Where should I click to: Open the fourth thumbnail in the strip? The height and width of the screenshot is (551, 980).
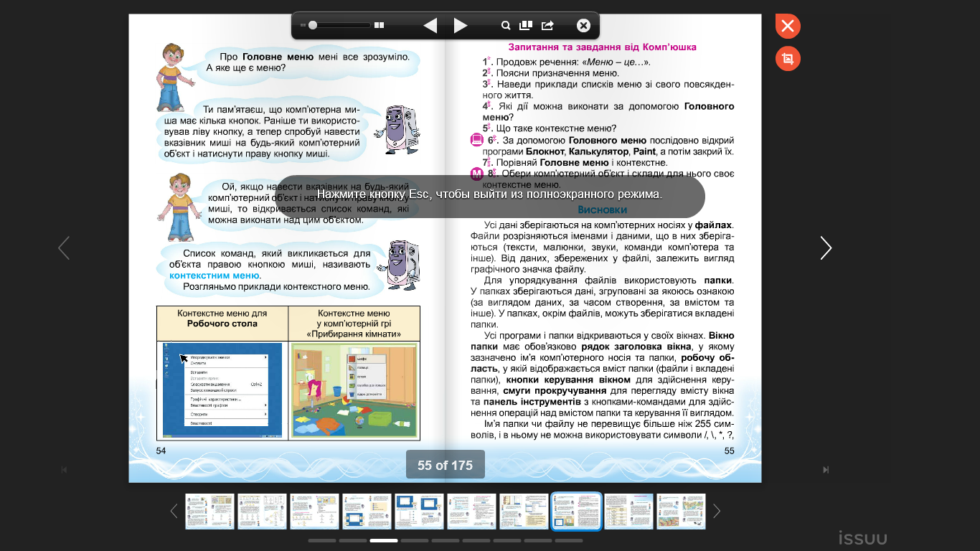coord(367,512)
